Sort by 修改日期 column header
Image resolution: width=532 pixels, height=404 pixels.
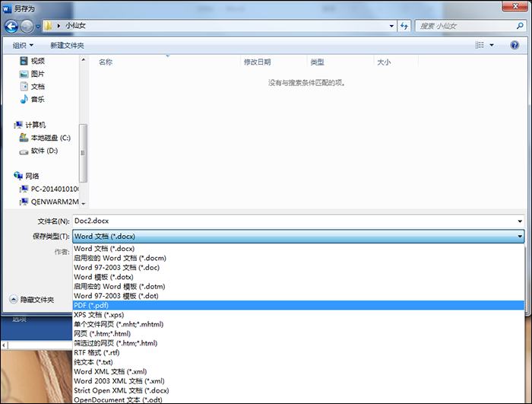coord(257,62)
